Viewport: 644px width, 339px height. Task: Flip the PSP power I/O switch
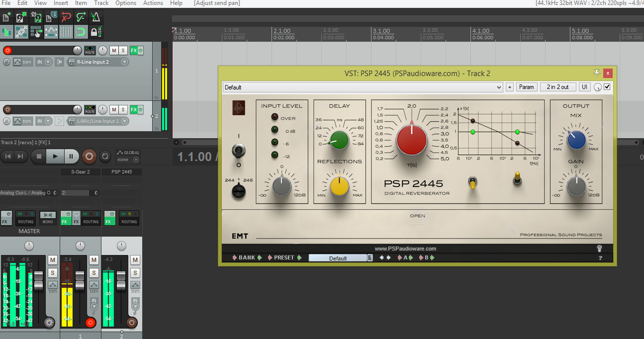click(238, 150)
